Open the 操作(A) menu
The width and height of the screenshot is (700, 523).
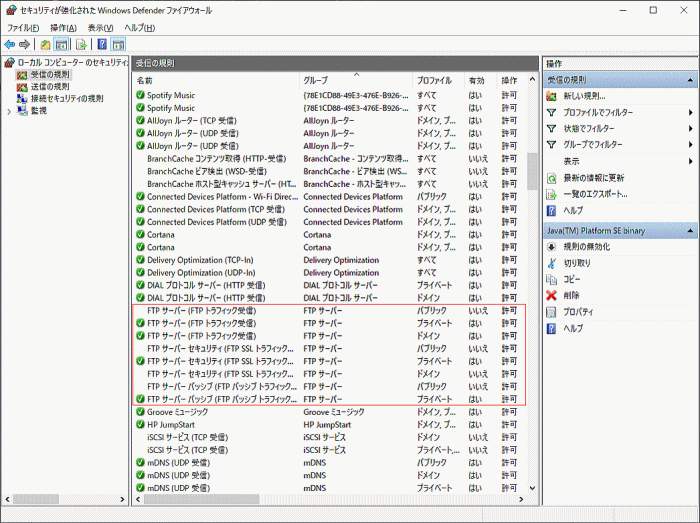coord(63,28)
